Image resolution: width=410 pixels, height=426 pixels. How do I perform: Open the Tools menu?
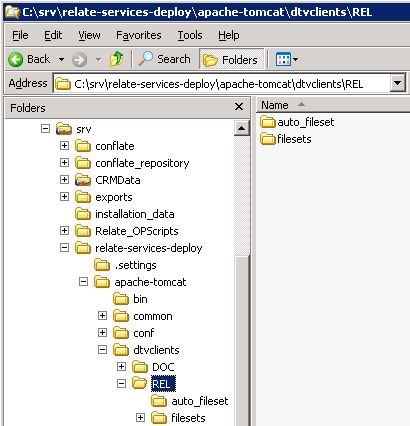pos(190,35)
